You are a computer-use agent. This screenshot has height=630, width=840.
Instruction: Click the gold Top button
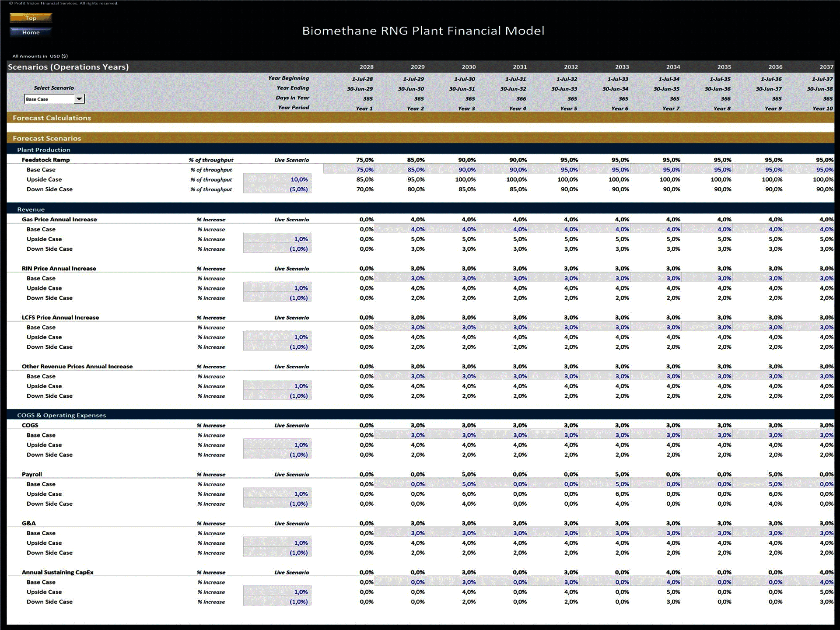coord(31,17)
